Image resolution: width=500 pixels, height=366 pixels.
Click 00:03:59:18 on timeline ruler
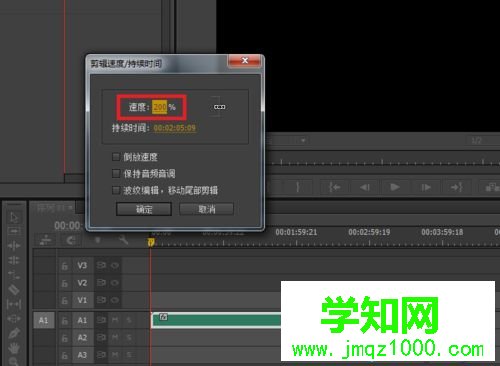(442, 232)
